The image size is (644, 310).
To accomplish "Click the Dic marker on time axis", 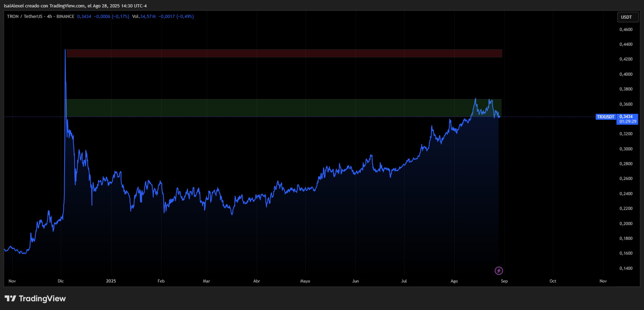I will [x=61, y=281].
